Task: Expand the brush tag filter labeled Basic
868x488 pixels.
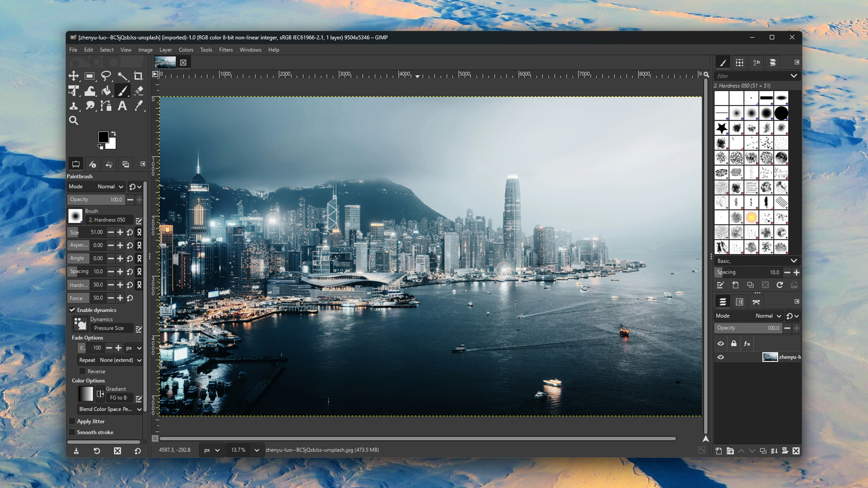Action: [x=794, y=261]
